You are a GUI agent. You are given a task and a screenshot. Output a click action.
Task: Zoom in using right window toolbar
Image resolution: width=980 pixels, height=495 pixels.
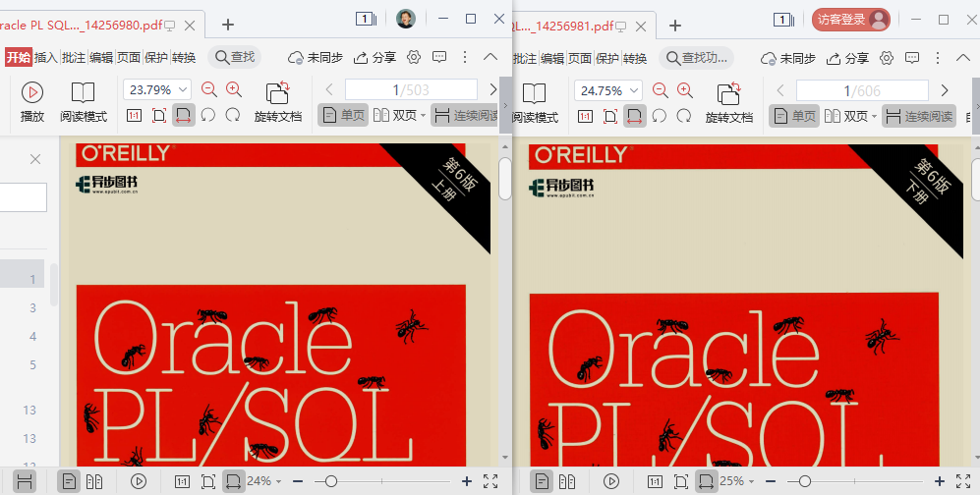[x=685, y=90]
